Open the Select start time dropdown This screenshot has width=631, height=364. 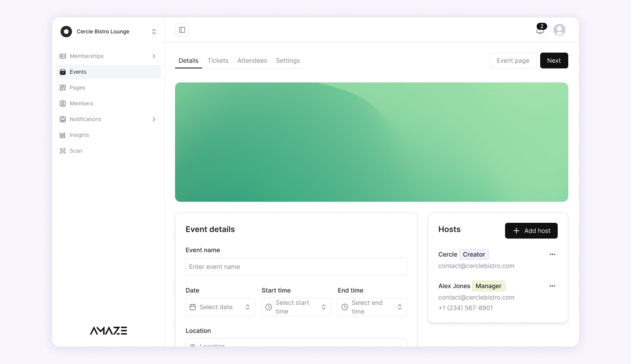point(296,307)
